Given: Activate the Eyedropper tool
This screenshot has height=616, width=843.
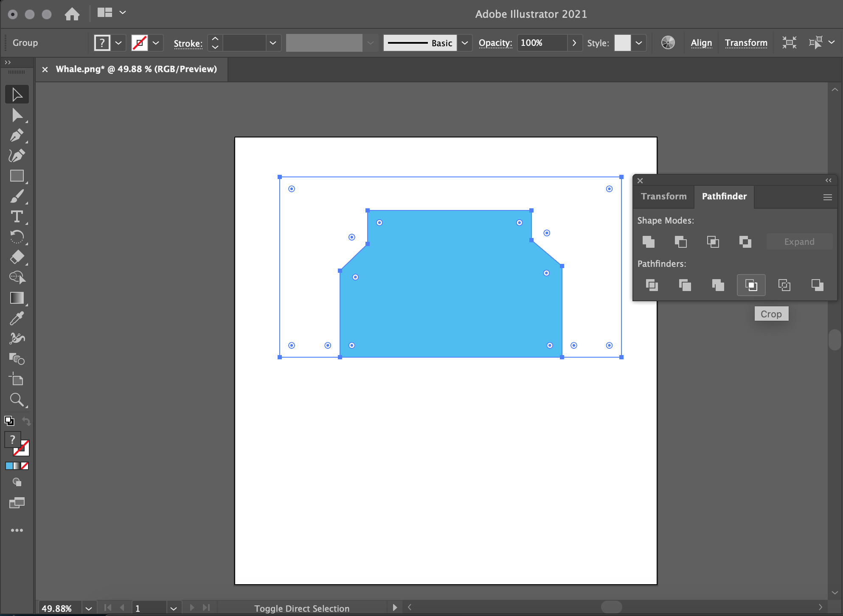Looking at the screenshot, I should pos(17,318).
